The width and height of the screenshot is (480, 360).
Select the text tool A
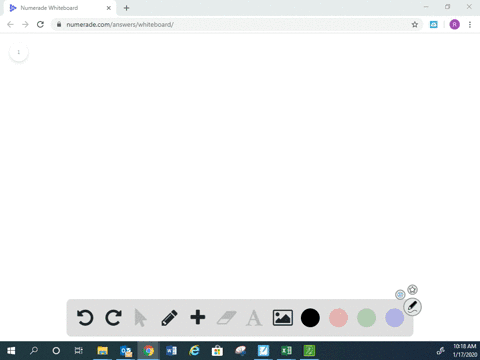point(254,318)
